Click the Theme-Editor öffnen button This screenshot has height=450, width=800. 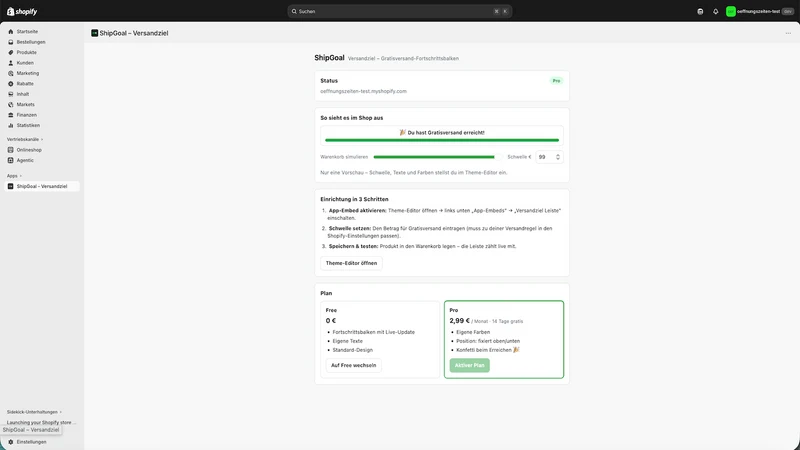tap(351, 263)
